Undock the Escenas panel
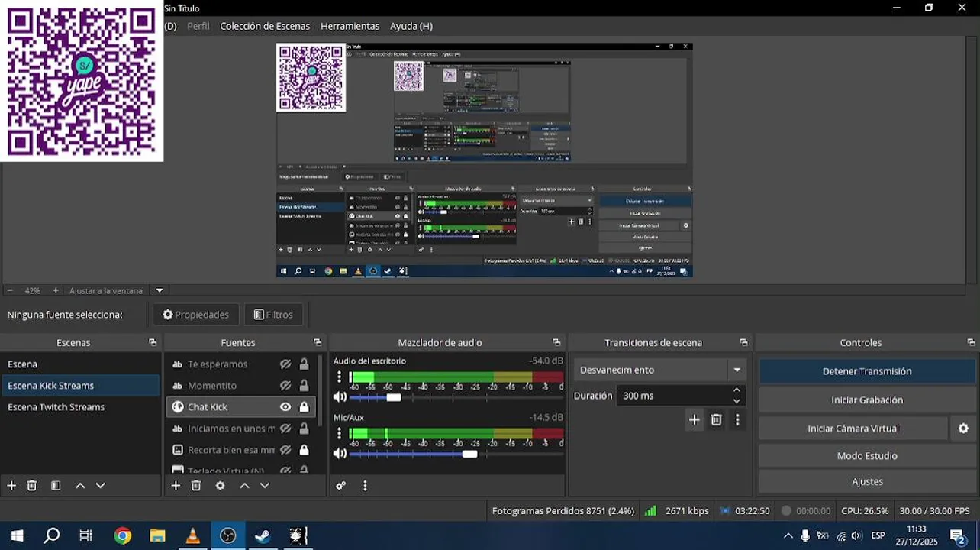 (x=153, y=343)
